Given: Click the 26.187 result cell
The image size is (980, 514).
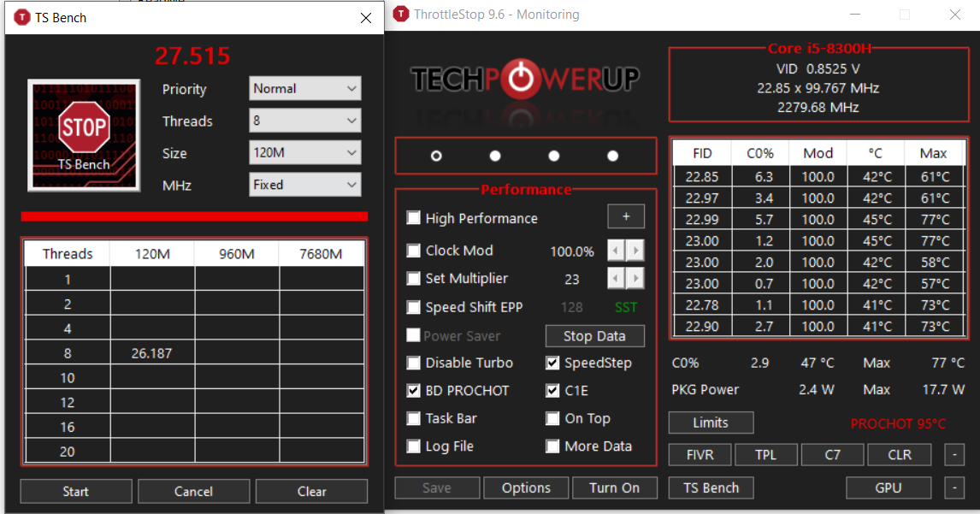Looking at the screenshot, I should 152,353.
